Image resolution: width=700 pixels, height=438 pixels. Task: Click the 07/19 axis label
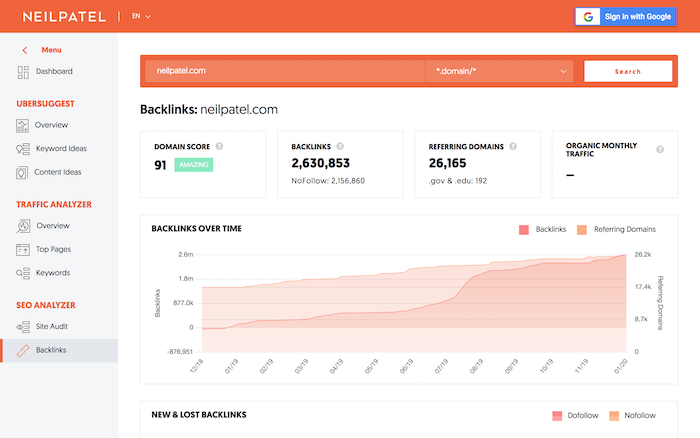[441, 367]
